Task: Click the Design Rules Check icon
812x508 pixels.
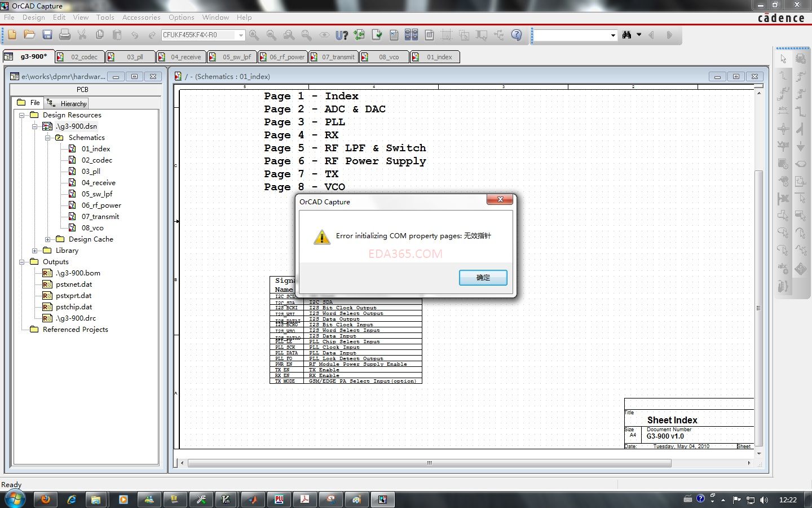Action: point(377,35)
